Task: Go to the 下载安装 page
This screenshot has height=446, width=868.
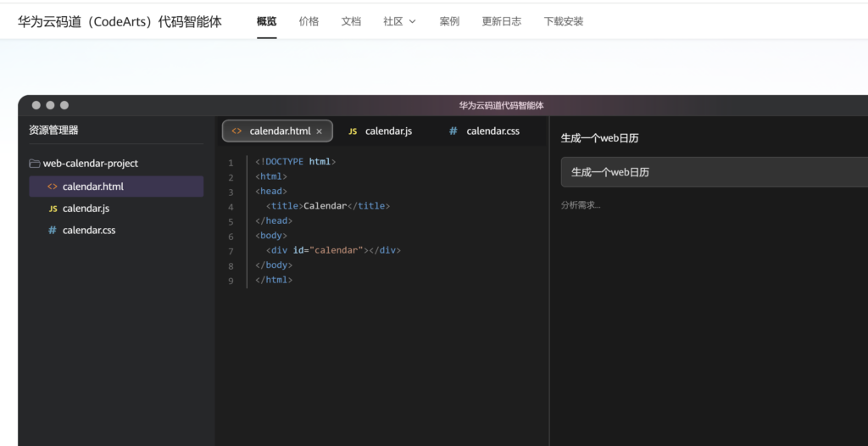Action: pyautogui.click(x=564, y=21)
